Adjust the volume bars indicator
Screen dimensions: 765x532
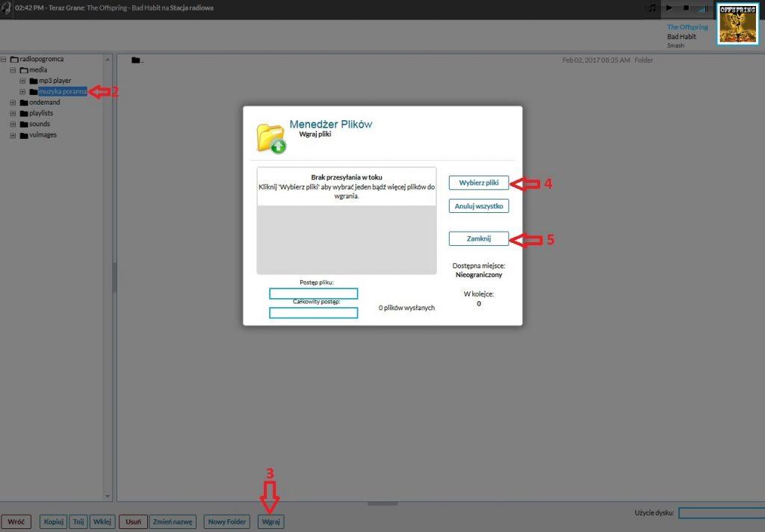(x=702, y=8)
